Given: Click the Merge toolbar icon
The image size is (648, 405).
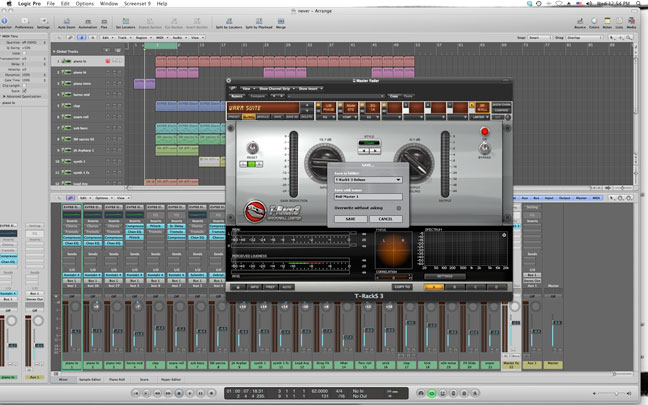Looking at the screenshot, I should (281, 22).
